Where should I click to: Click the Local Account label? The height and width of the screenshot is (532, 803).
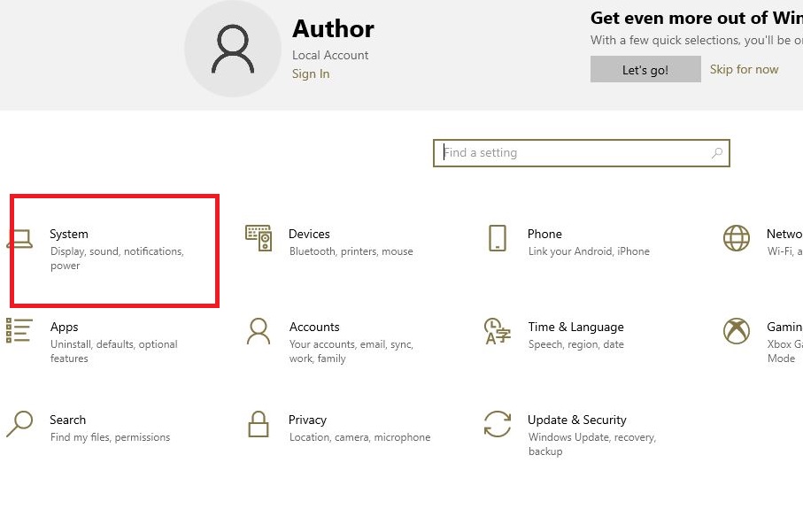tap(329, 55)
